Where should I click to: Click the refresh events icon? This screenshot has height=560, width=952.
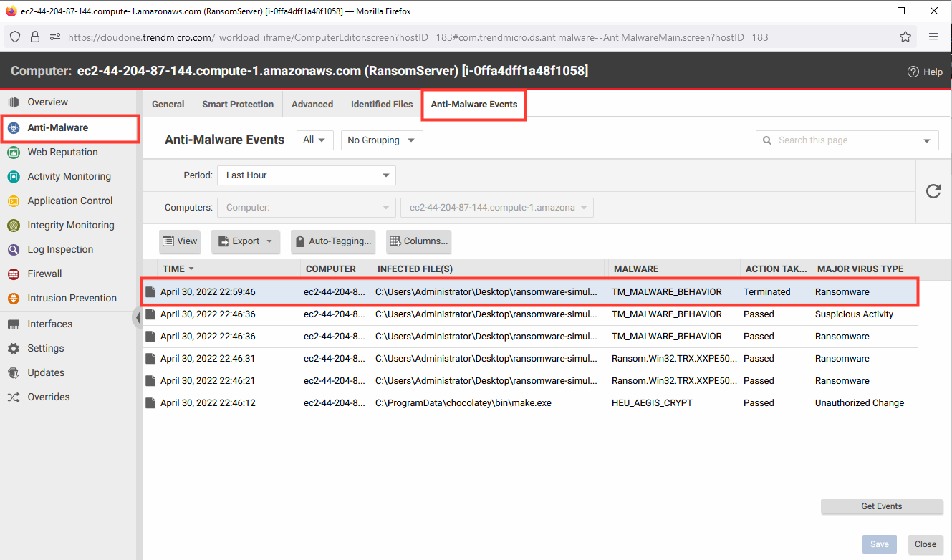(933, 191)
